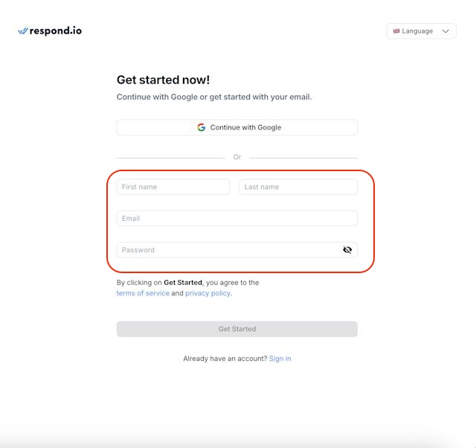Follow the Sign in link
The height and width of the screenshot is (448, 476).
click(x=280, y=359)
